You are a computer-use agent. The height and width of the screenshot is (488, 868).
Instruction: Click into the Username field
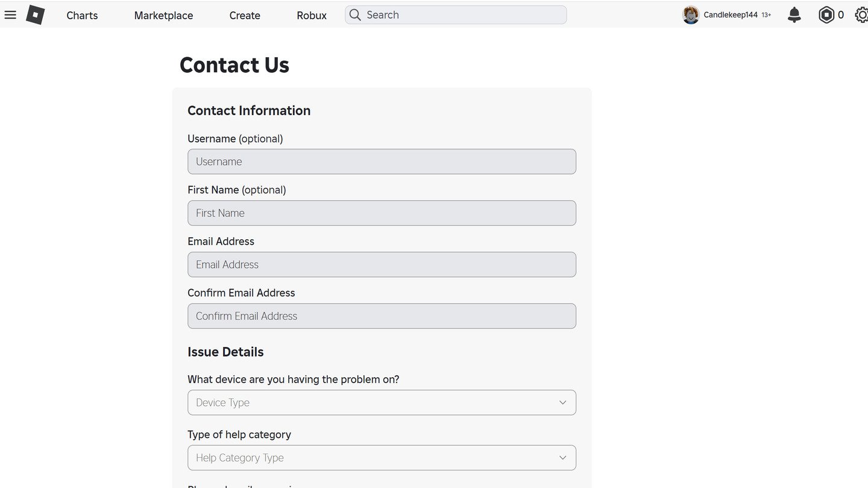[382, 161]
